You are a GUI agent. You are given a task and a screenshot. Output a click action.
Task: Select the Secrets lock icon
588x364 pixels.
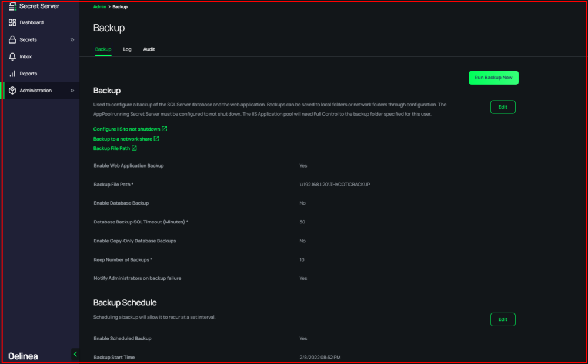(12, 39)
